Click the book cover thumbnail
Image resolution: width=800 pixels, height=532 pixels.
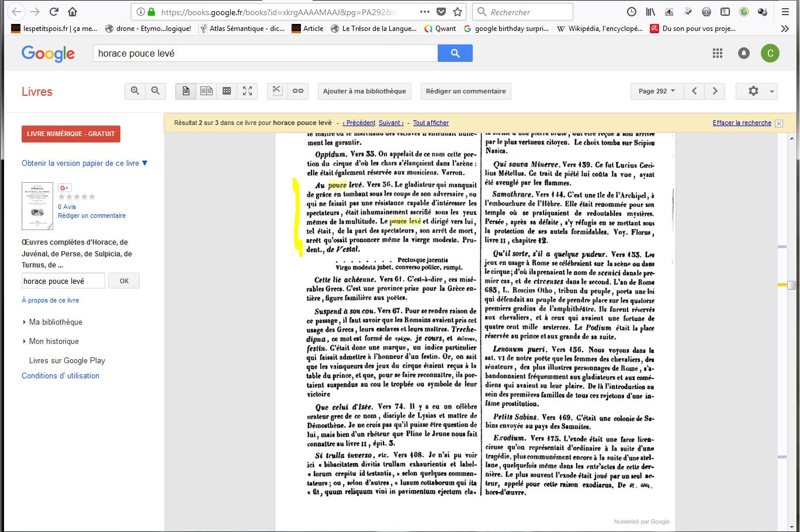[x=37, y=206]
